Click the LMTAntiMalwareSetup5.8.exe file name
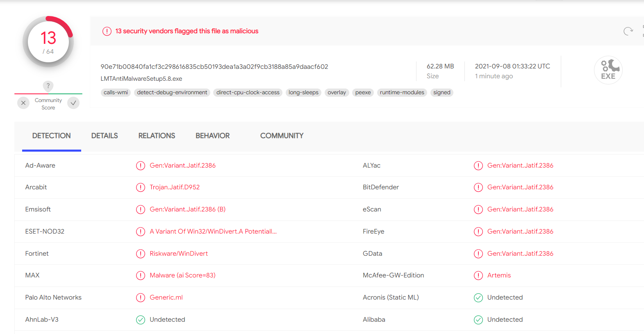This screenshot has width=644, height=334. [x=141, y=79]
